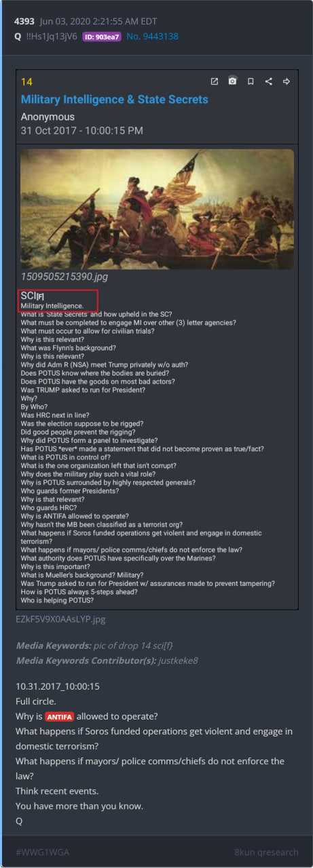Click the yellow drop number 14
Viewport: 313px width, 868px height.
pos(26,82)
